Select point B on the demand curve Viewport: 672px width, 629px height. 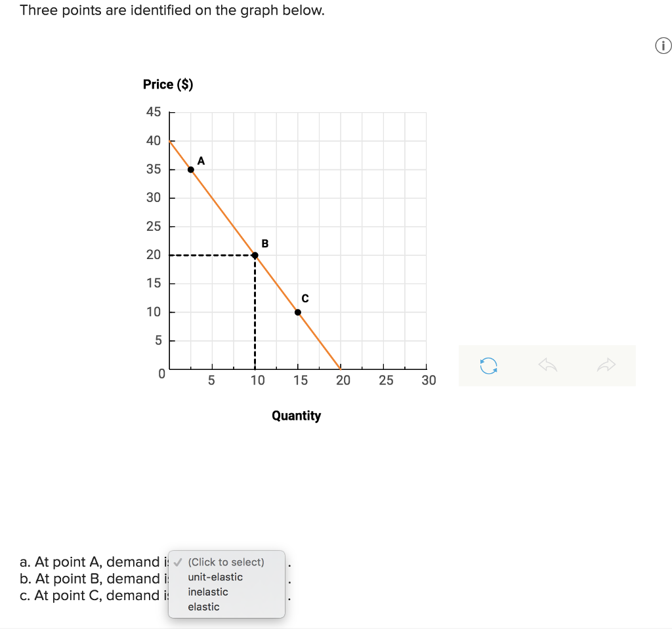click(255, 254)
